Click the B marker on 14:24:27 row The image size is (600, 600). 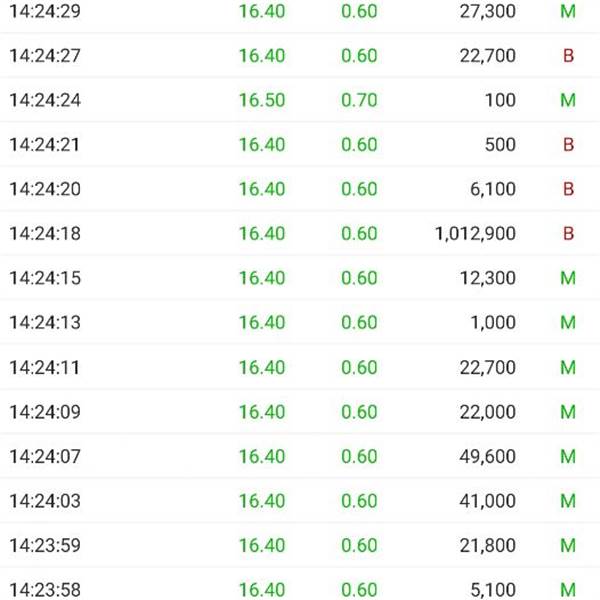point(568,56)
